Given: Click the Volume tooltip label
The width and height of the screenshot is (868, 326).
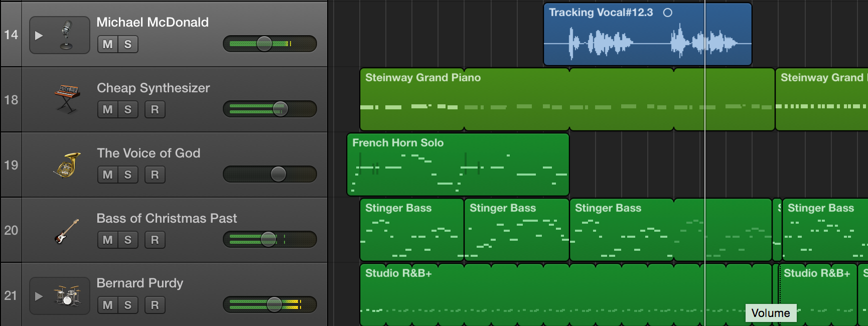Looking at the screenshot, I should pyautogui.click(x=770, y=313).
